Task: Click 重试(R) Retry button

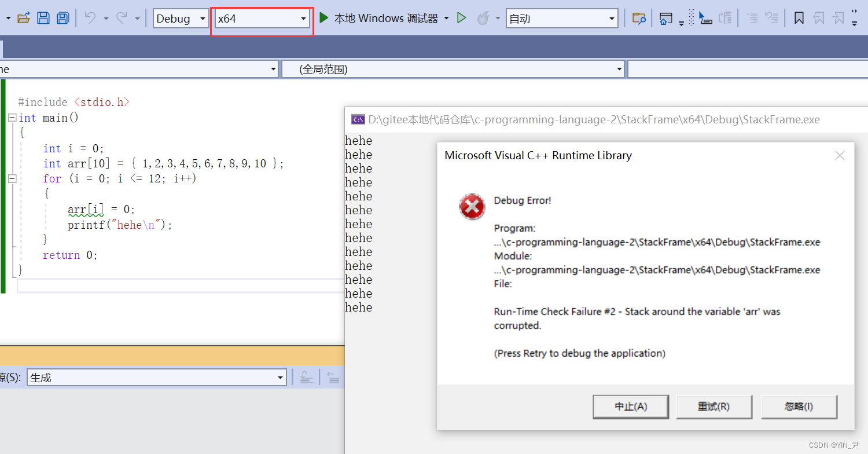Action: pos(714,407)
